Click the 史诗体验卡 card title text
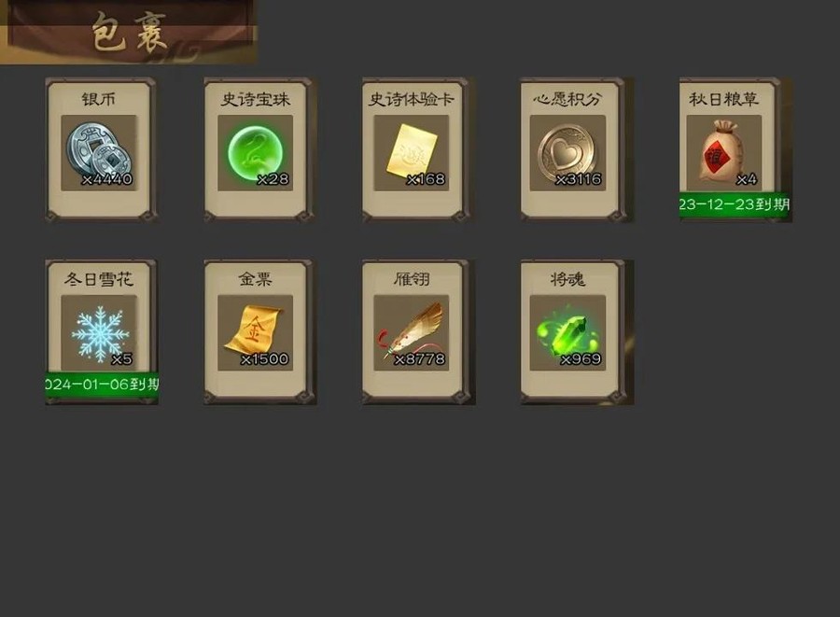This screenshot has width=840, height=617. coord(412,99)
